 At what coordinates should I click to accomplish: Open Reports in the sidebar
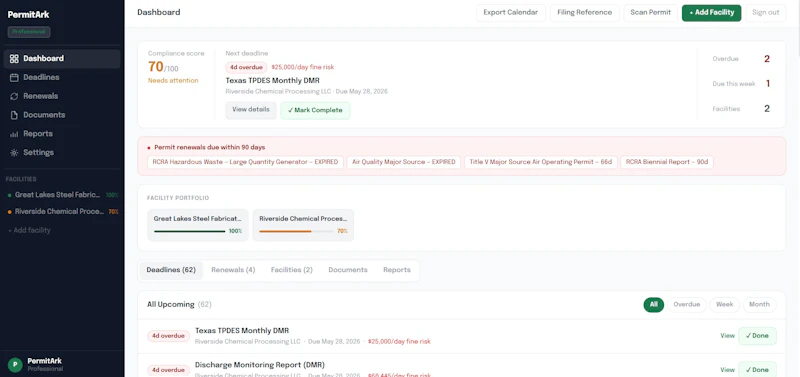pos(62,134)
